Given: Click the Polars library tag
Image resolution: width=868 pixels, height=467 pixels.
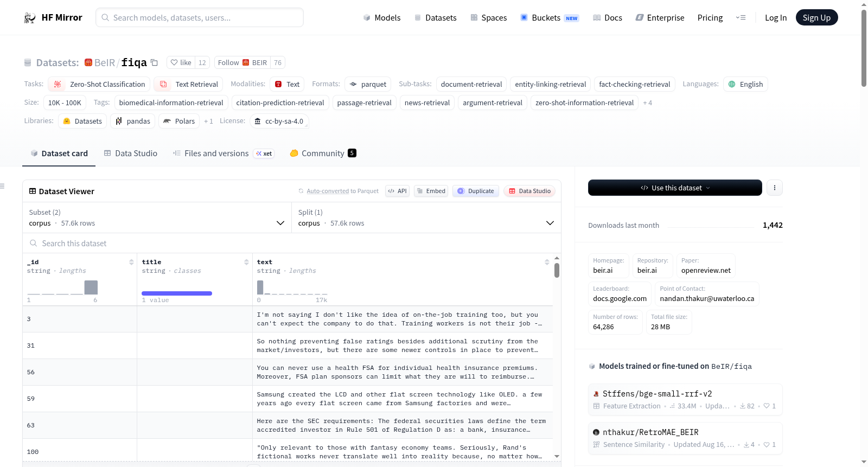Looking at the screenshot, I should 179,121.
